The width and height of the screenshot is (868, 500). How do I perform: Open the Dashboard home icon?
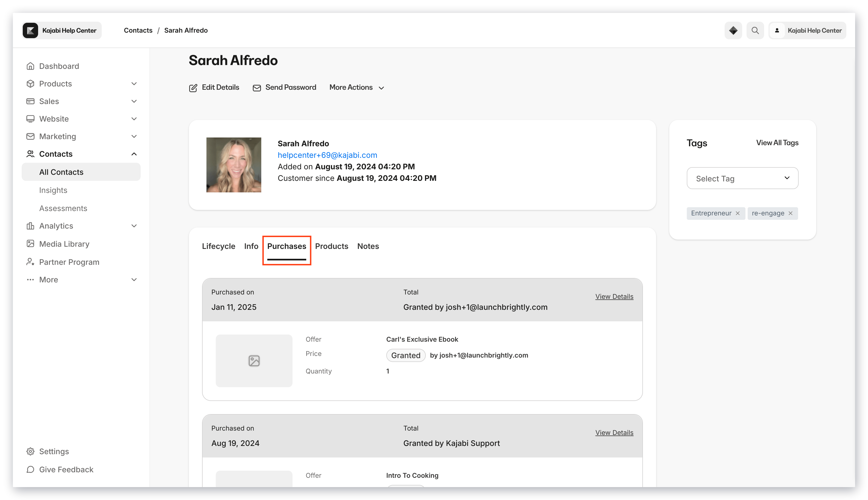pos(30,66)
